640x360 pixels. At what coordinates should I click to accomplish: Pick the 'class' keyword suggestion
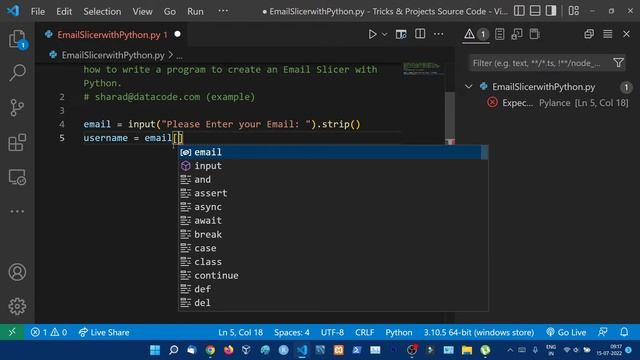pyautogui.click(x=333, y=262)
